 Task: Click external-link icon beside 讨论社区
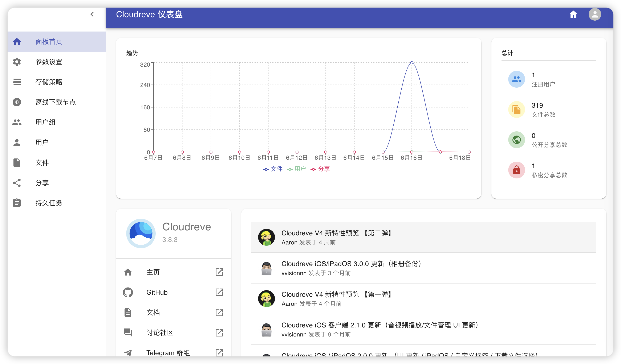click(x=219, y=332)
